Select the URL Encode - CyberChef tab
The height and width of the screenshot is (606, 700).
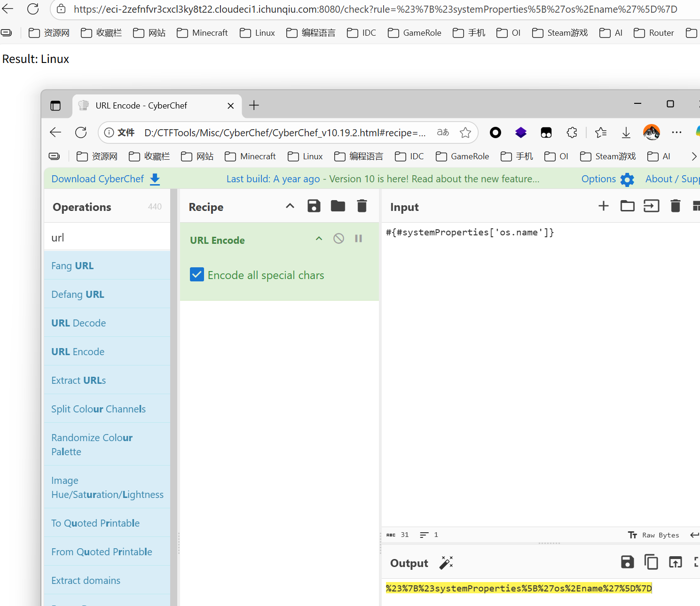click(141, 106)
